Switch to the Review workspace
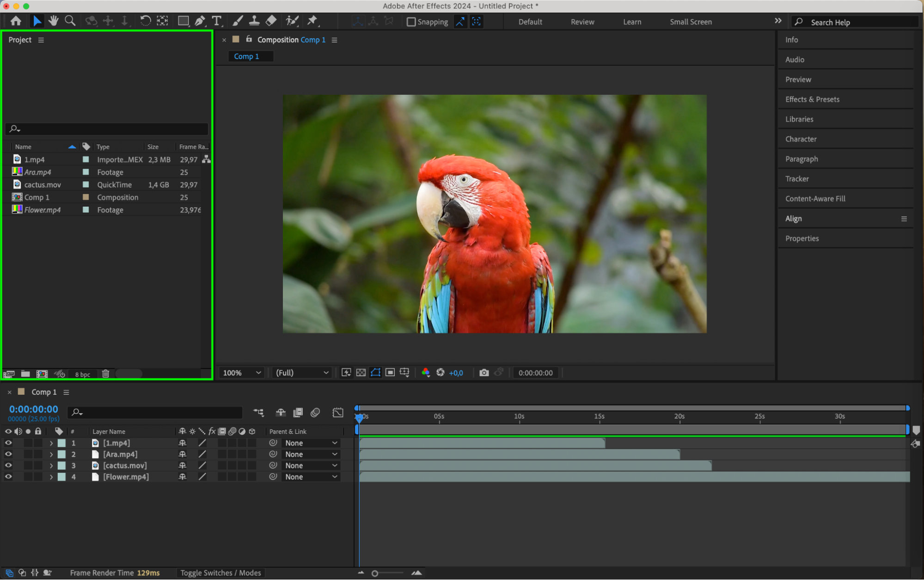This screenshot has height=580, width=924. click(582, 22)
